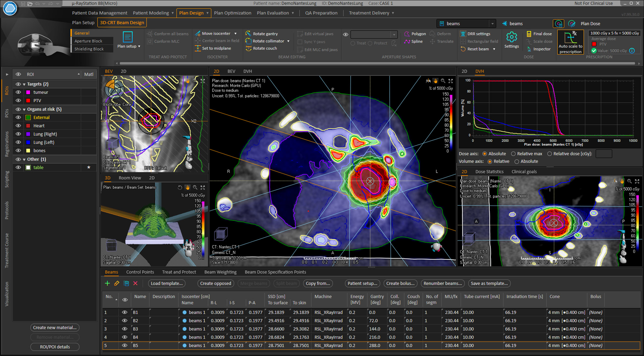
Task: Select the Polygon aperture tool
Action: 415,34
